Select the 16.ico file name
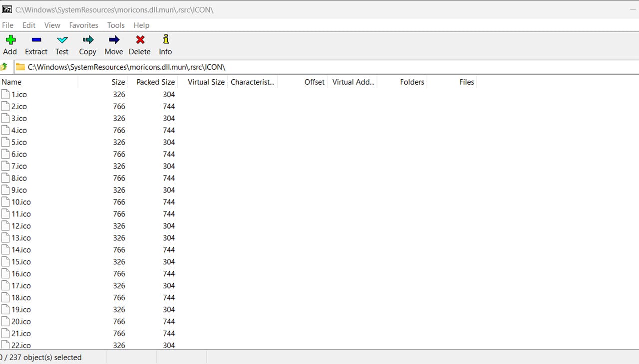 click(x=21, y=274)
